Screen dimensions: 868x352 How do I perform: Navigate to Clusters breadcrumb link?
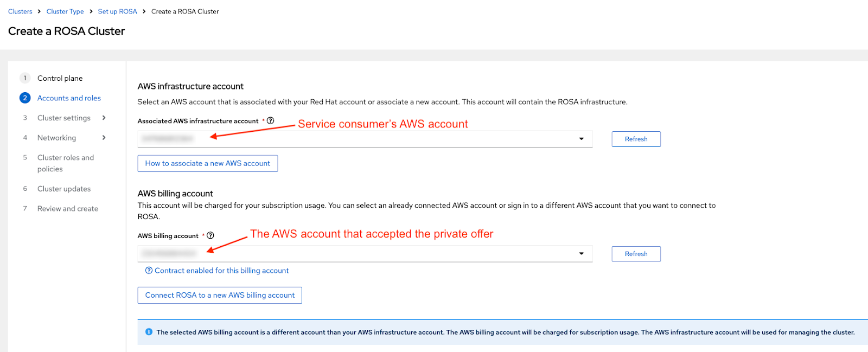(20, 11)
